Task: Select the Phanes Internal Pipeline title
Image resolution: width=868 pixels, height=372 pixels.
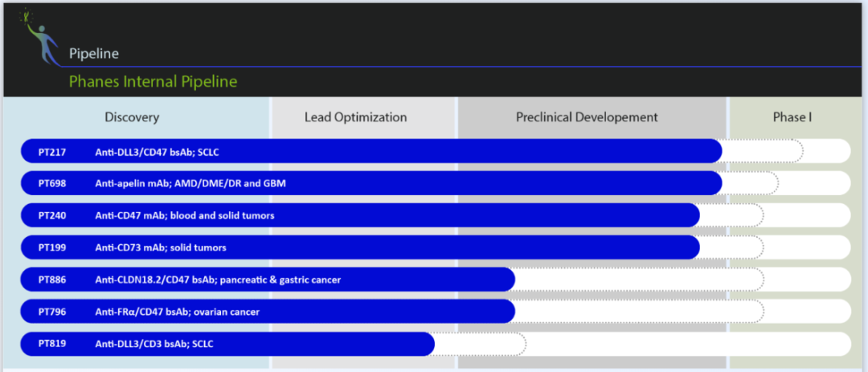Action: [153, 82]
